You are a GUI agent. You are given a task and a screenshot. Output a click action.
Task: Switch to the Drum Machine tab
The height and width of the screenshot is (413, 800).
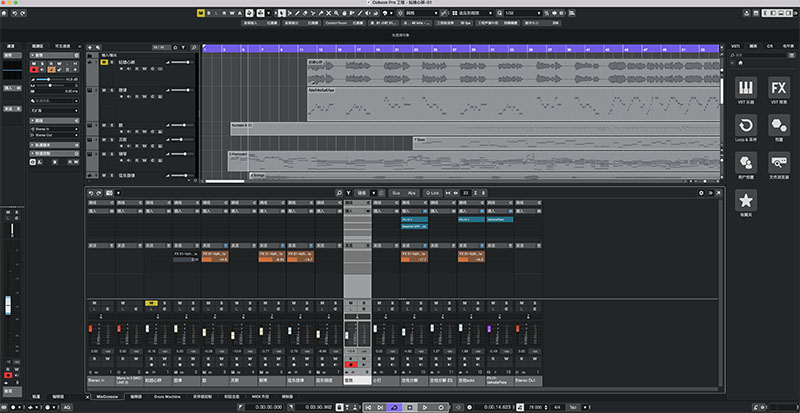pos(166,397)
